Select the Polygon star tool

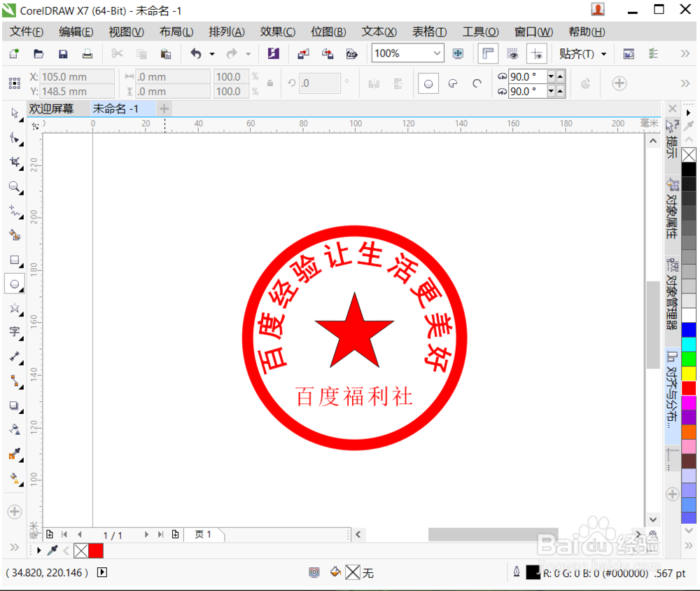[15, 308]
